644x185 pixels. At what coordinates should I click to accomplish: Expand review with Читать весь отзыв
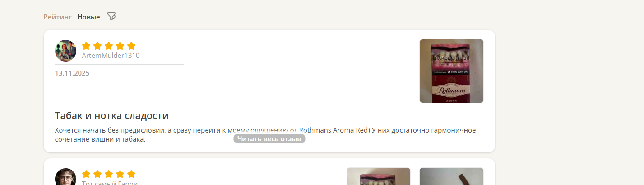point(269,139)
